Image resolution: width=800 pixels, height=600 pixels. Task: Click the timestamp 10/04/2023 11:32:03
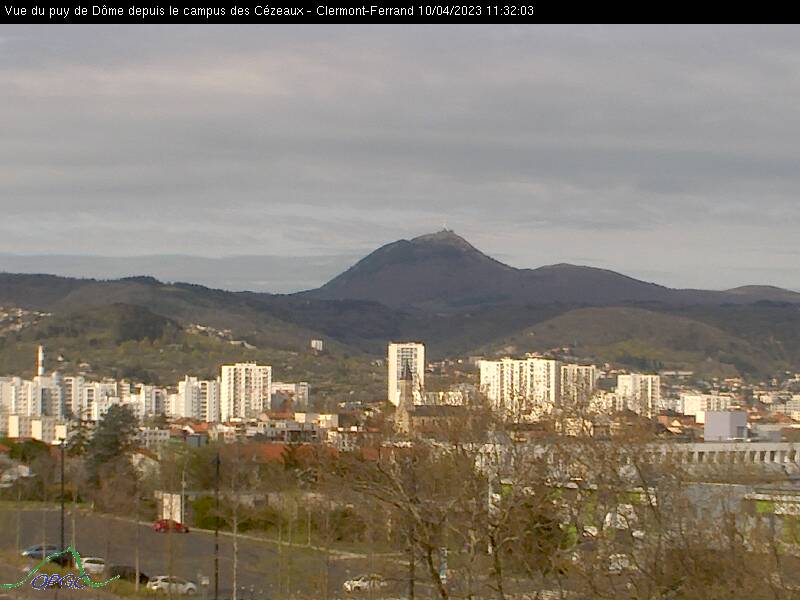(476, 11)
